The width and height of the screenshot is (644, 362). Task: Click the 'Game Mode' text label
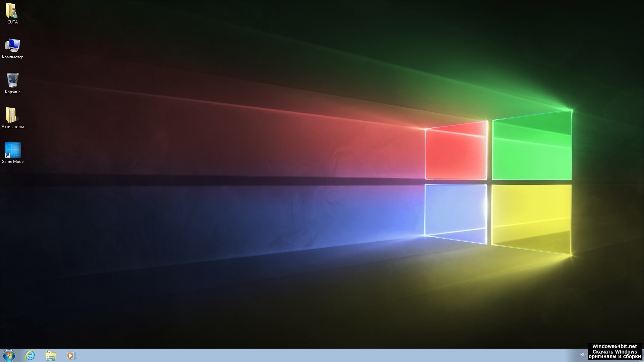pos(12,162)
